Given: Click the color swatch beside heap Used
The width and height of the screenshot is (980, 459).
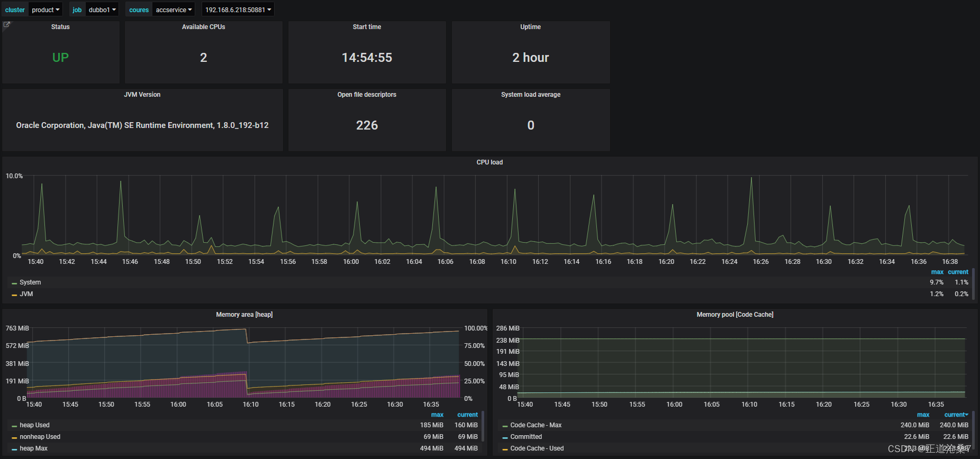Looking at the screenshot, I should (14, 426).
